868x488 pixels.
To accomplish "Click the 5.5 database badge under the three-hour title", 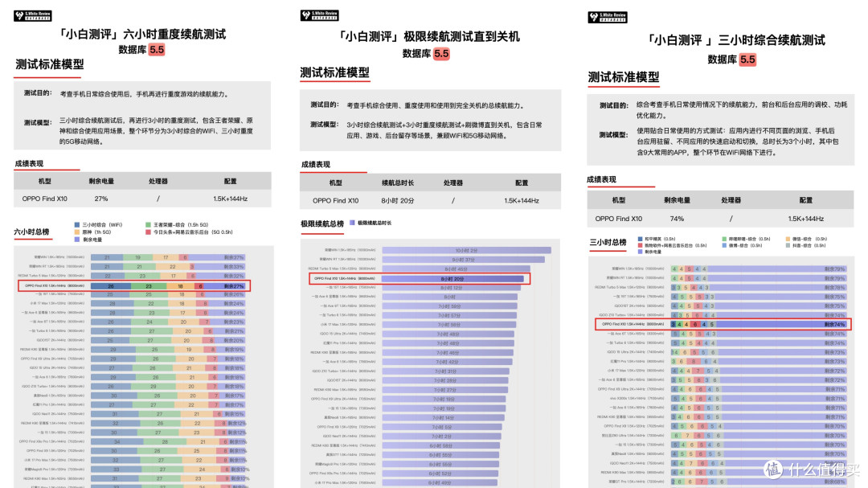I will pyautogui.click(x=748, y=59).
